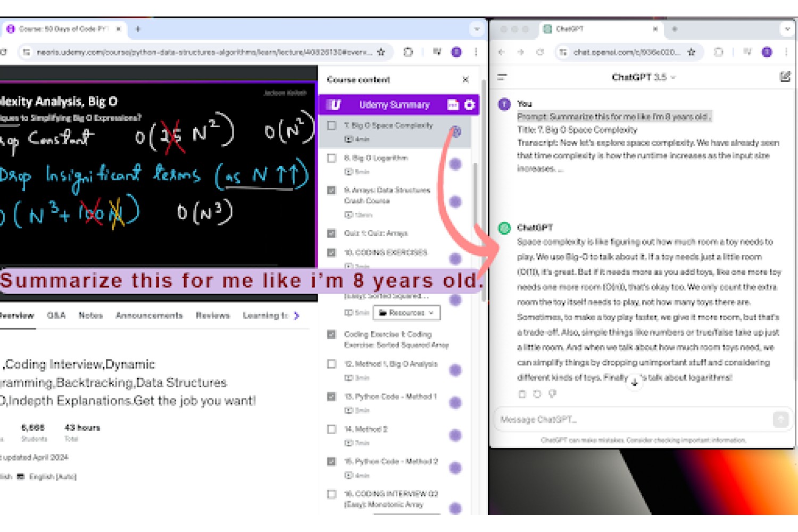798x532 pixels.
Task: Mark ChatGPT response as bad
Action: click(553, 394)
